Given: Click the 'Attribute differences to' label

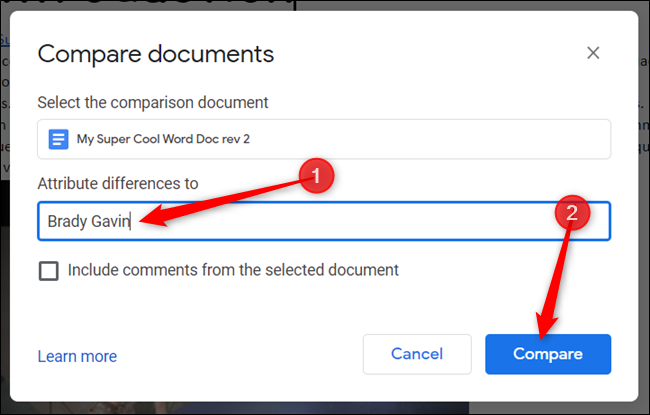Looking at the screenshot, I should tap(118, 183).
